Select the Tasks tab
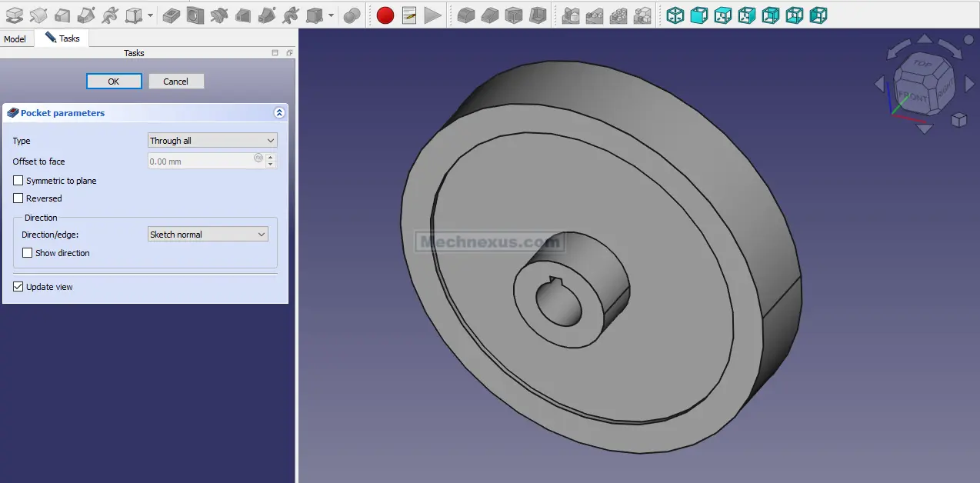980x483 pixels. tap(62, 38)
